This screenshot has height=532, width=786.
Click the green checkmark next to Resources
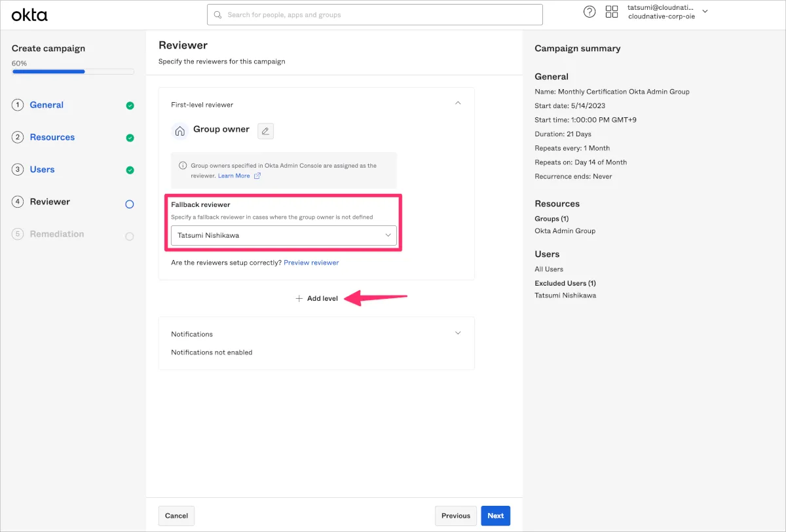click(130, 138)
